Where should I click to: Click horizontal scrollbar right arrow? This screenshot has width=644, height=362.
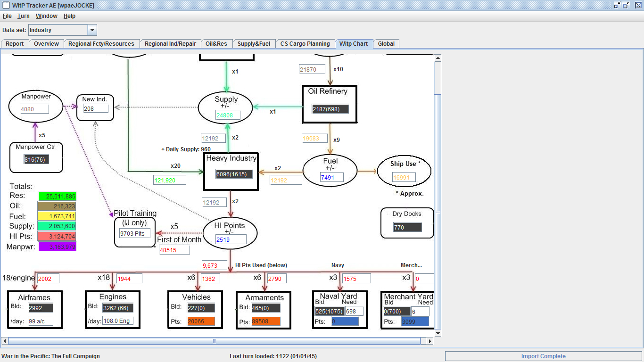(x=429, y=341)
